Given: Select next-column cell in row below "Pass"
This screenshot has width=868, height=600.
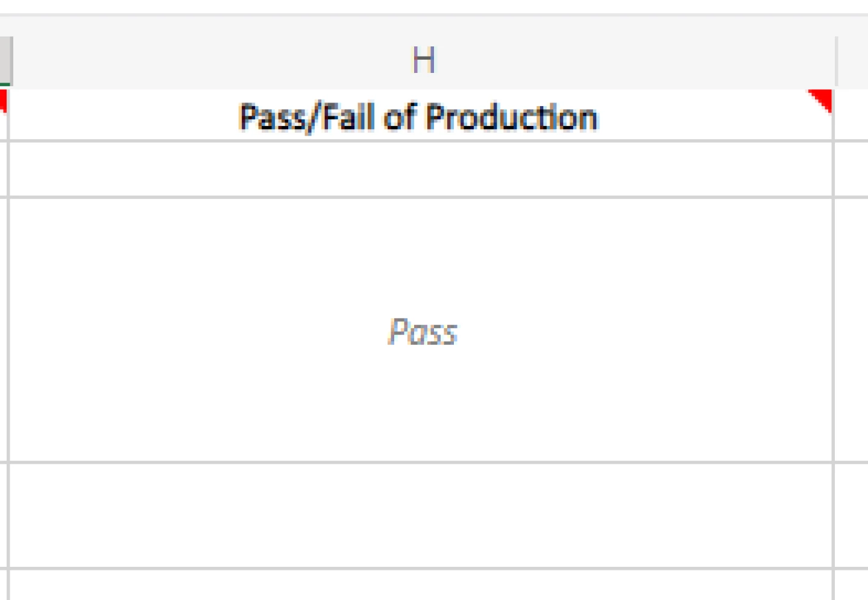Looking at the screenshot, I should point(852,516).
